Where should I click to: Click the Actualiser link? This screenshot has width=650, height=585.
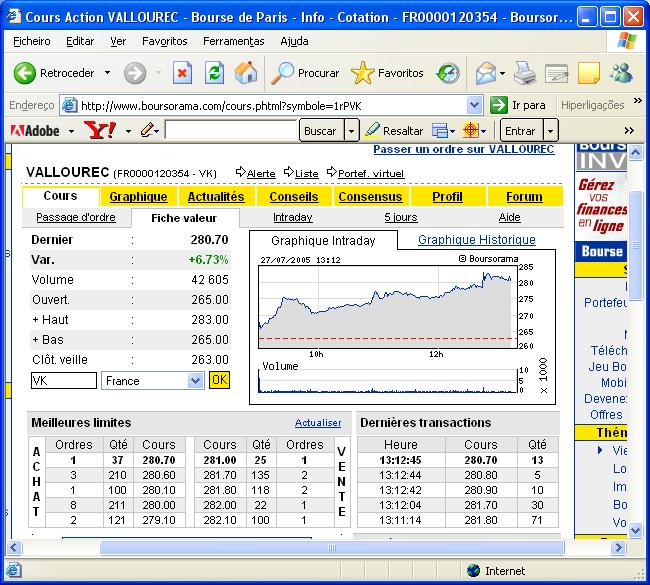(317, 423)
